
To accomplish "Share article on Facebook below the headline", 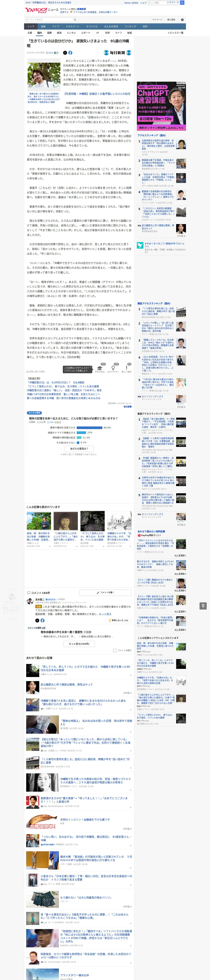I will [70, 53].
